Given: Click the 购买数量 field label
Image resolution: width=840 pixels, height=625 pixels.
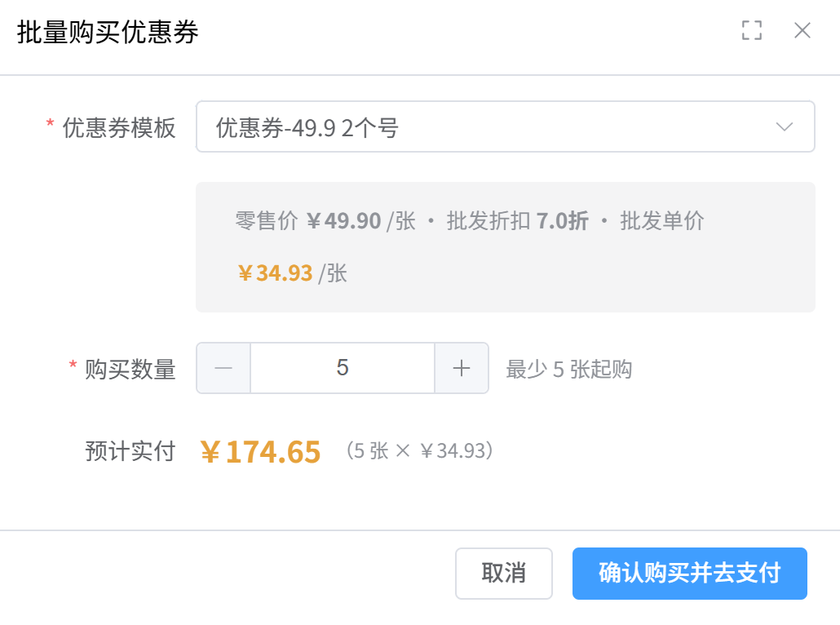Looking at the screenshot, I should coord(130,370).
